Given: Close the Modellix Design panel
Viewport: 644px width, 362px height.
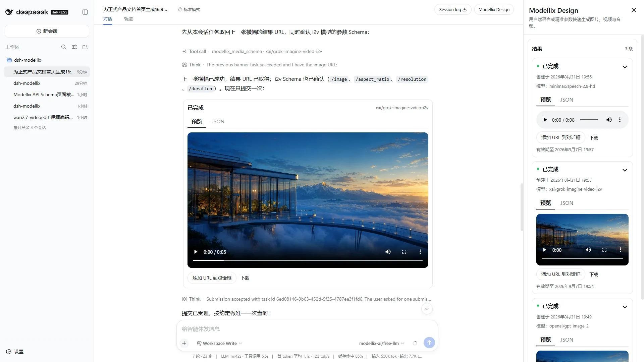Looking at the screenshot, I should [634, 10].
